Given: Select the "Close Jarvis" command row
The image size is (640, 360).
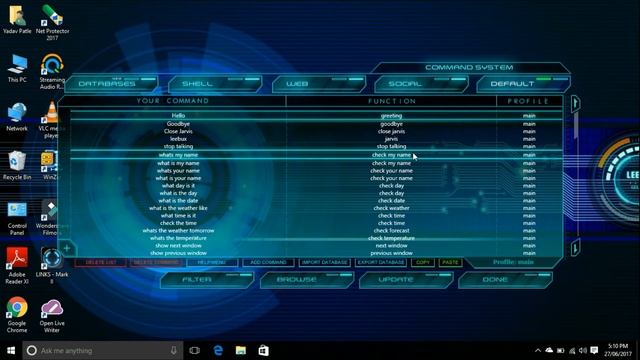Looking at the screenshot, I should [316, 131].
